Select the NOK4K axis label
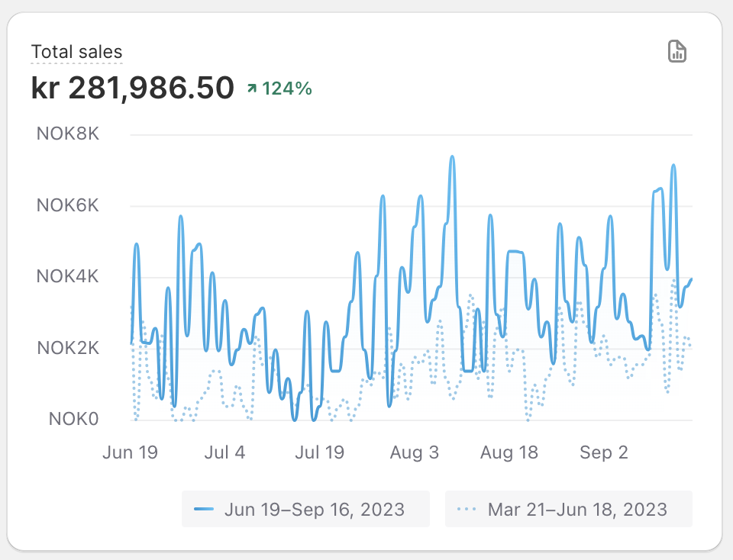 pos(68,276)
